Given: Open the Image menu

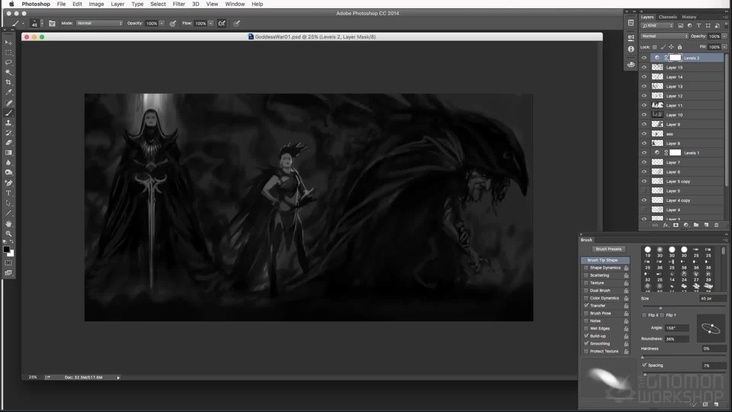Looking at the screenshot, I should [x=96, y=4].
